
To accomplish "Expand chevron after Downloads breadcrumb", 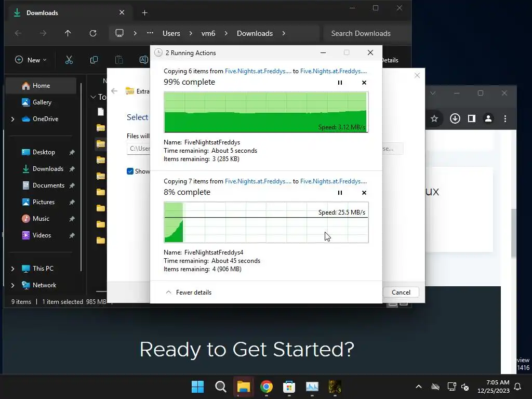I will pyautogui.click(x=284, y=33).
